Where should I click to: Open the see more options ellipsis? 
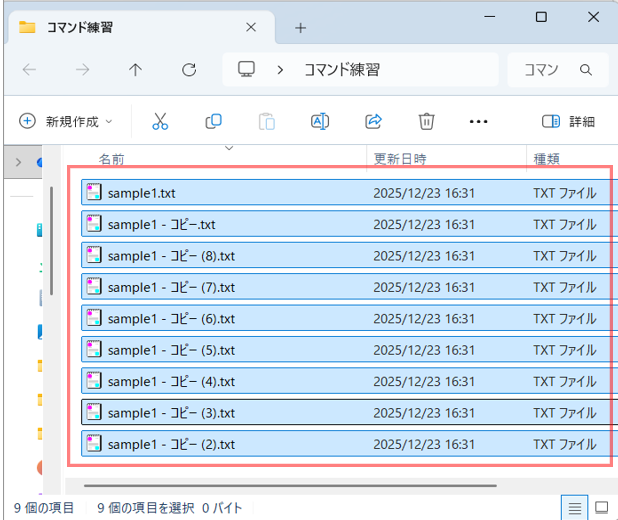[x=479, y=121]
